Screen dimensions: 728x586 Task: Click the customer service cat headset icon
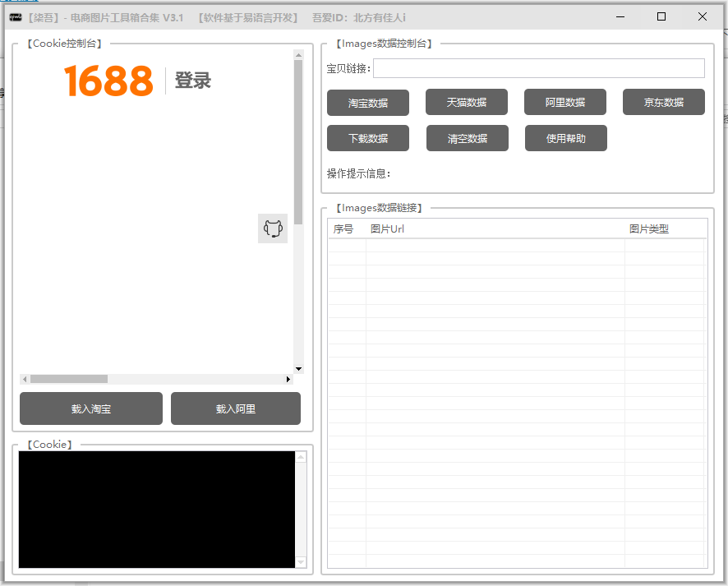click(x=273, y=228)
